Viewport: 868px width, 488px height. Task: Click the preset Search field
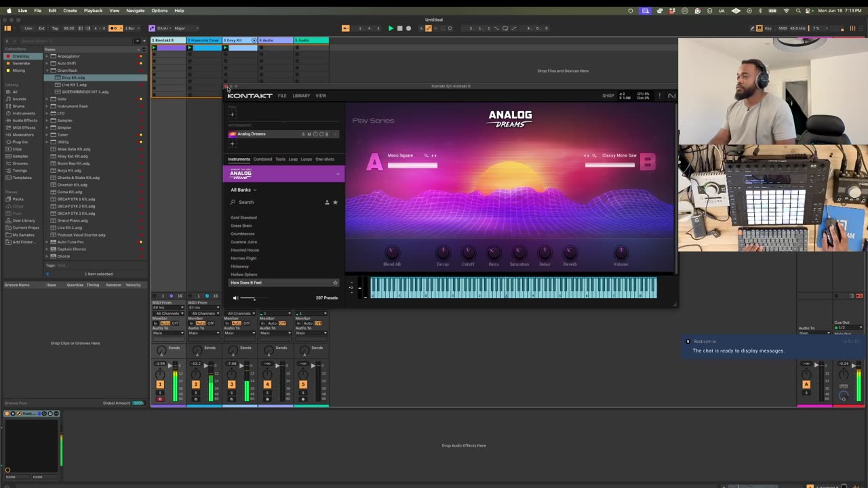[x=275, y=202]
